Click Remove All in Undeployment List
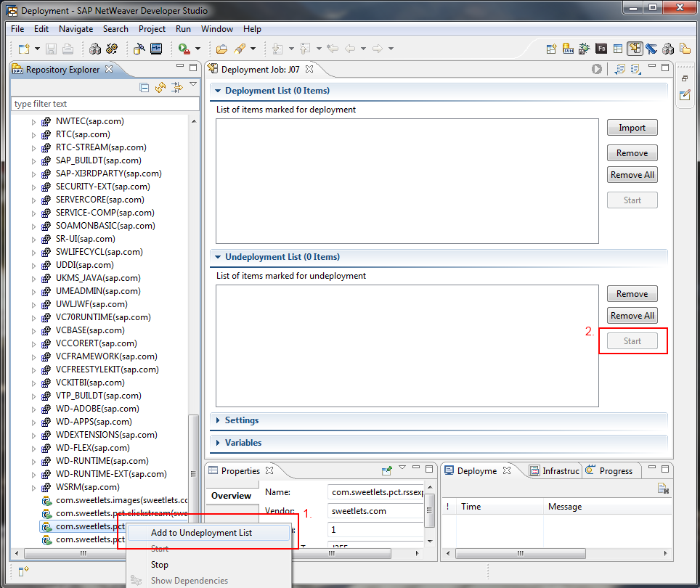This screenshot has width=700, height=588. [x=632, y=316]
